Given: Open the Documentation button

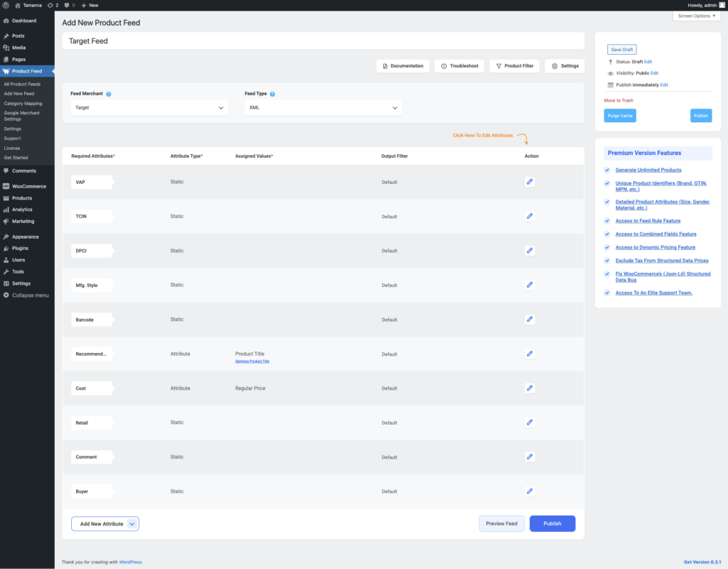Looking at the screenshot, I should tap(402, 66).
